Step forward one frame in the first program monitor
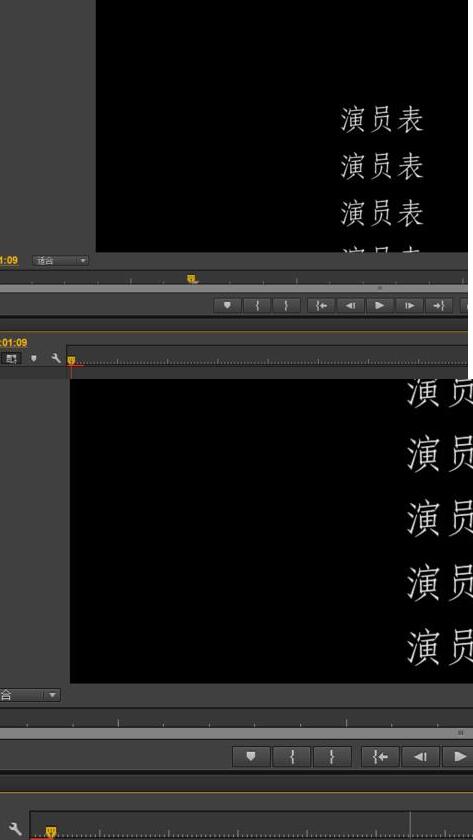This screenshot has width=473, height=840. click(x=409, y=305)
